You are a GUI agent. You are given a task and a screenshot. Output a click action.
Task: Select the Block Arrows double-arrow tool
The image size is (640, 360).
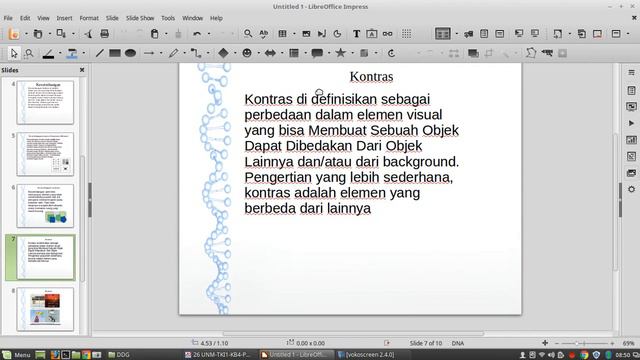270,53
